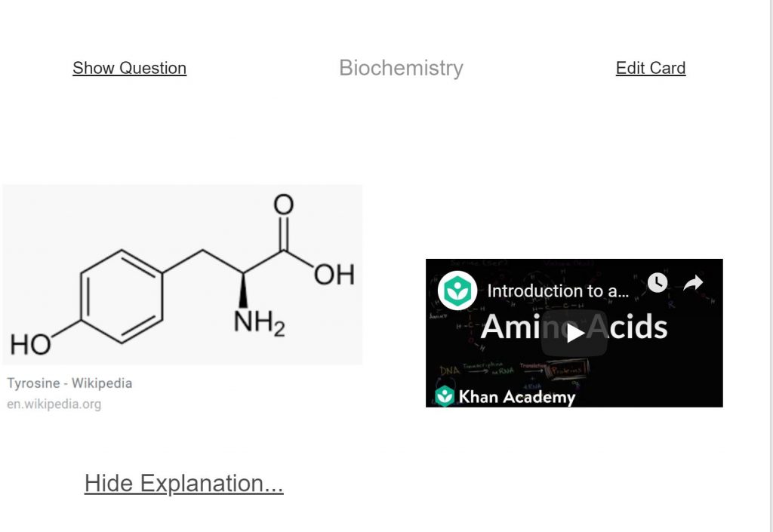Image resolution: width=773 pixels, height=532 pixels.
Task: Click the benzene ring in tyrosine structure
Action: (x=122, y=296)
